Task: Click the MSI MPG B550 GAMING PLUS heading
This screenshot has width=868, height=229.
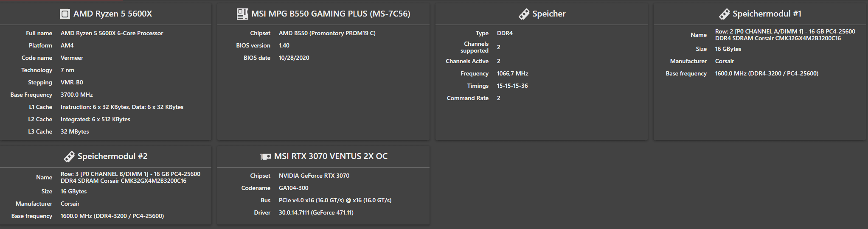Action: coord(331,14)
